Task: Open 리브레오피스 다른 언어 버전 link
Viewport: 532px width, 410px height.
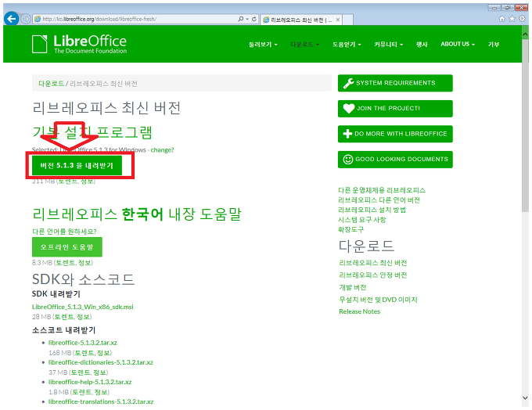Action: [x=379, y=200]
